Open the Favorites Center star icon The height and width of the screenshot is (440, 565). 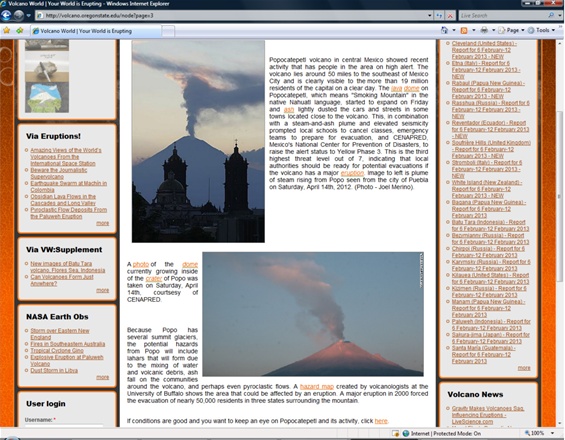click(x=6, y=31)
